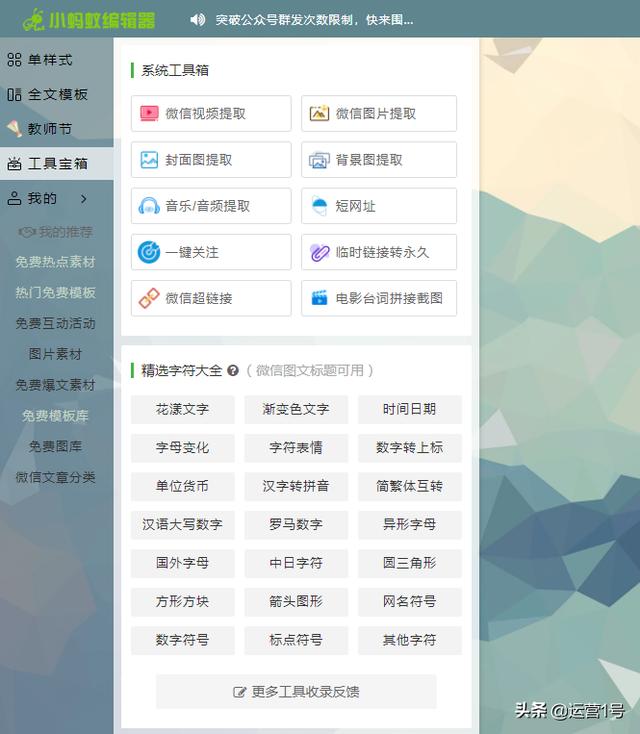The image size is (640, 734).
Task: Click the 我的 person icon
Action: 15,198
